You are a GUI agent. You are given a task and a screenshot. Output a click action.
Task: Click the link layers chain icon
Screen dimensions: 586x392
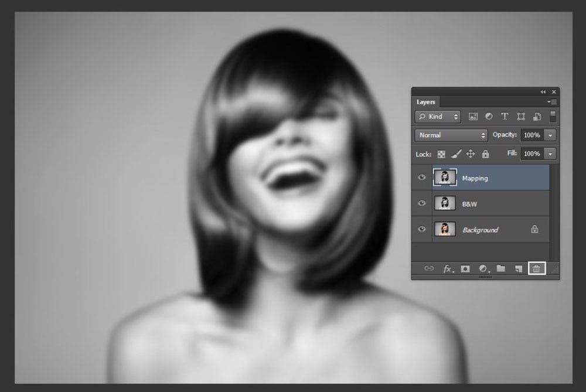[429, 268]
